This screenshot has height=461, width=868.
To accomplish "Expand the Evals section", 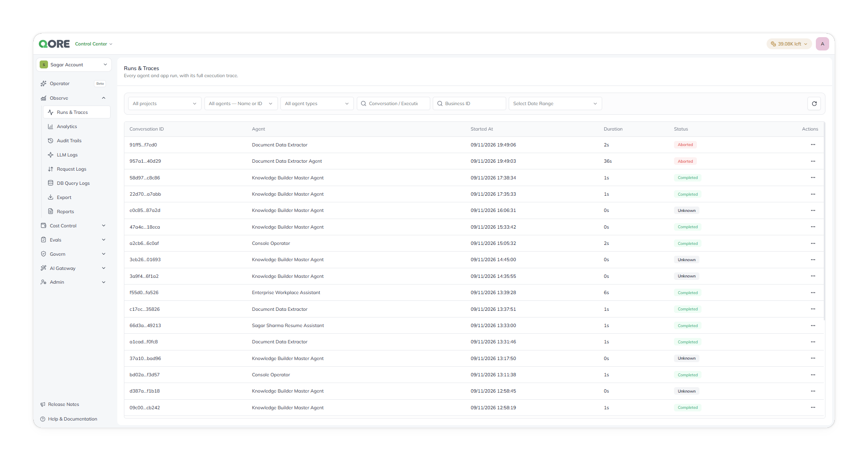I will tap(103, 240).
